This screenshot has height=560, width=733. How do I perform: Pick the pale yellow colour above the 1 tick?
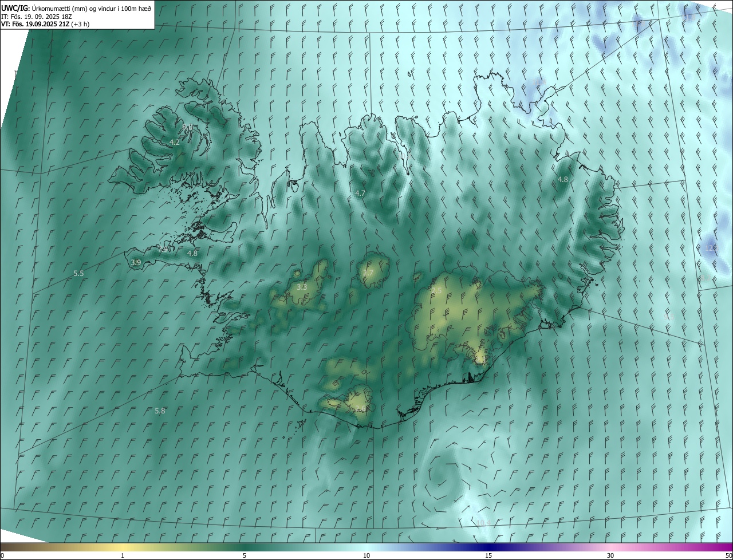click(x=123, y=547)
